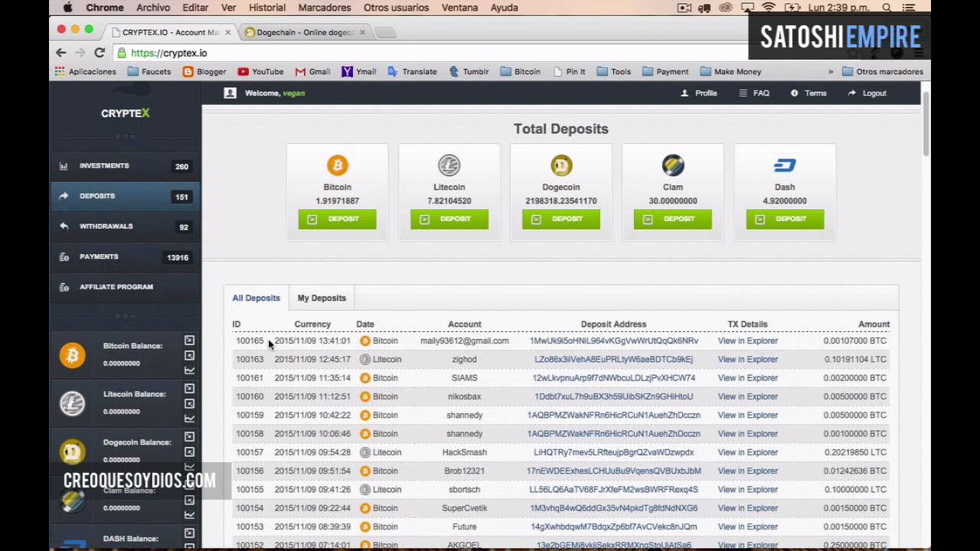Click the top action icon beside Dogecoin Balance
980x551 pixels.
click(189, 437)
